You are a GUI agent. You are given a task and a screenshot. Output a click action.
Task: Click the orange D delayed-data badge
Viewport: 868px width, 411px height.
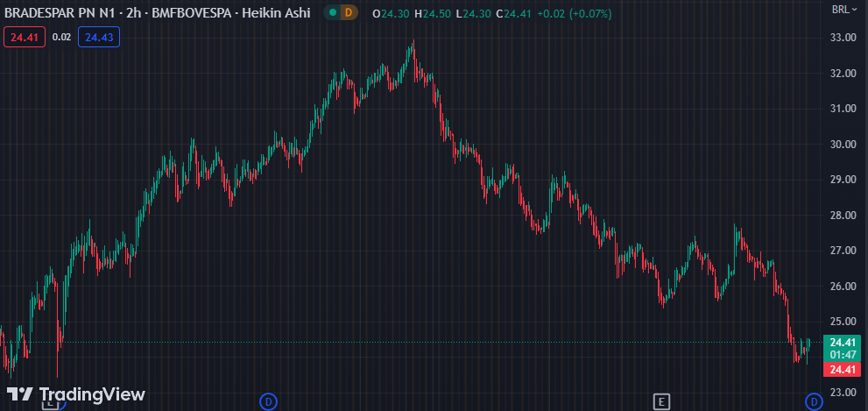[x=349, y=13]
